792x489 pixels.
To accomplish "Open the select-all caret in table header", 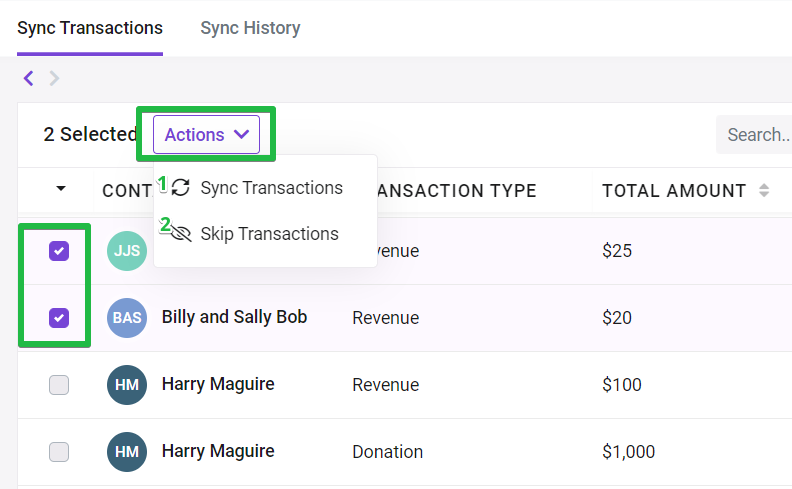I will [61, 188].
